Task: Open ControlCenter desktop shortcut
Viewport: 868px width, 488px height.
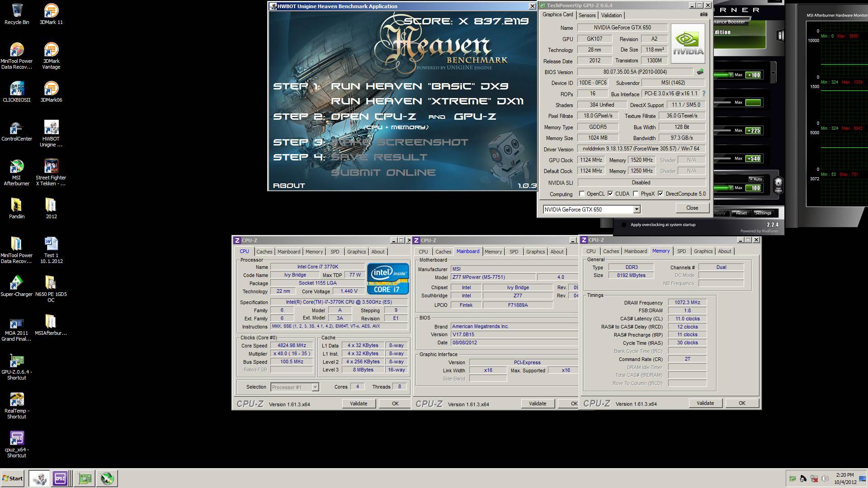Action: [17, 131]
